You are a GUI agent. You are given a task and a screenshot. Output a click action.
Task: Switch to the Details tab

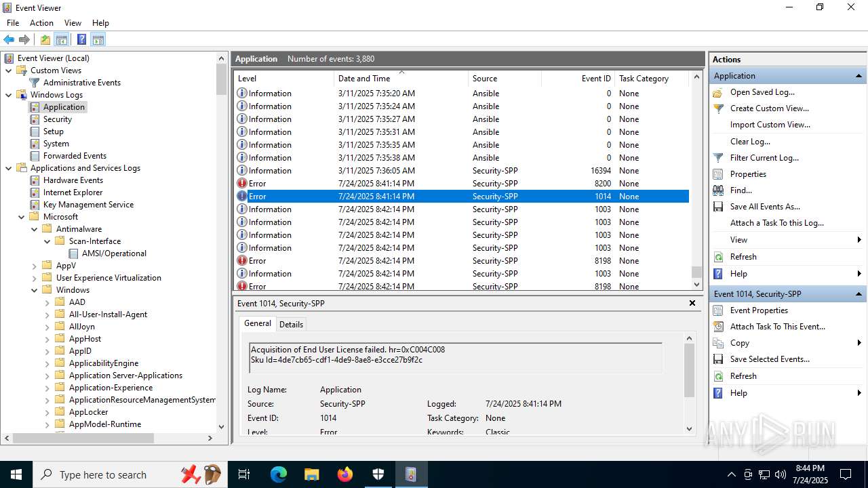coord(292,325)
